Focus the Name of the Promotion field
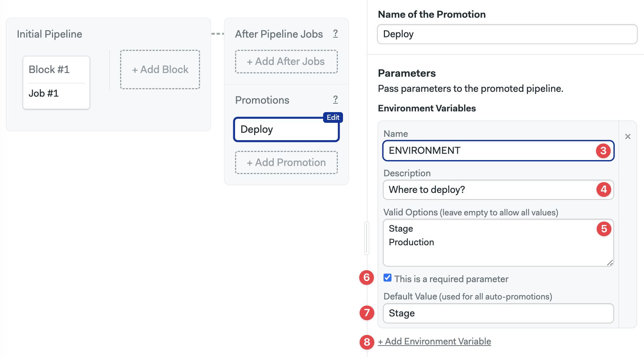The width and height of the screenshot is (644, 357). 507,34
